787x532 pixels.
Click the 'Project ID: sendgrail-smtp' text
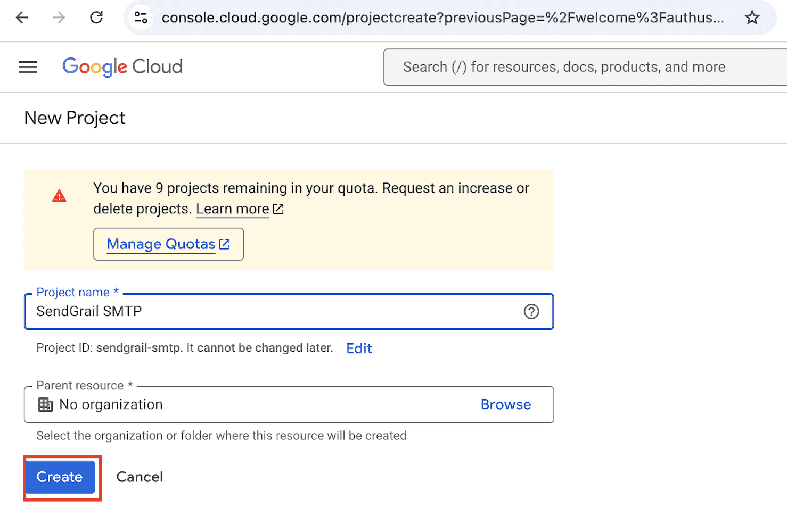tap(110, 348)
